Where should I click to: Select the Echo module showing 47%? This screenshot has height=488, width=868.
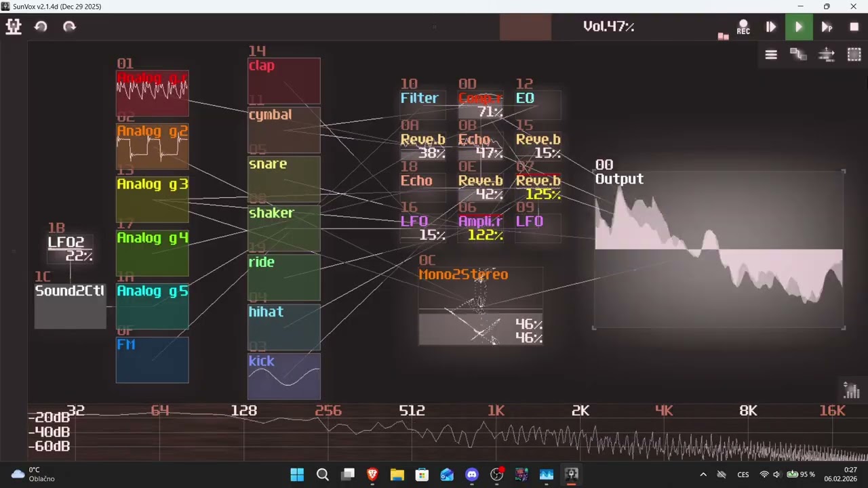coord(481,146)
